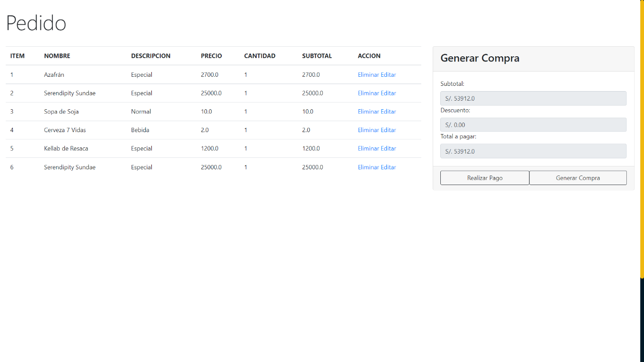644x362 pixels.
Task: Click the cantidad value for Sopa de Soja
Action: (x=246, y=112)
